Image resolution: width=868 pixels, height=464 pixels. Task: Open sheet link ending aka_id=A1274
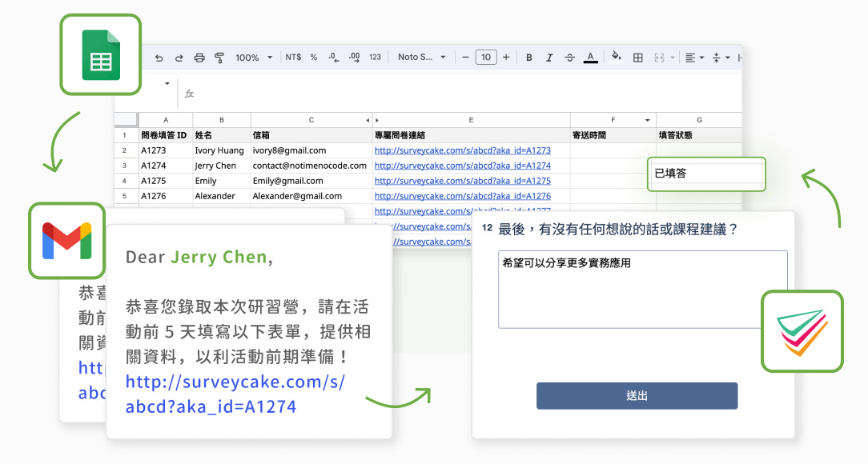(462, 166)
